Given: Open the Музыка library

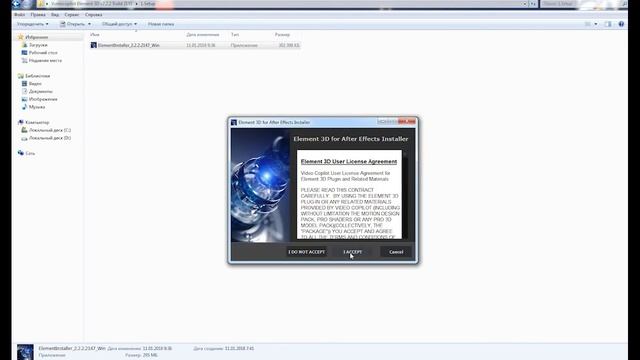Looking at the screenshot, I should tap(37, 107).
